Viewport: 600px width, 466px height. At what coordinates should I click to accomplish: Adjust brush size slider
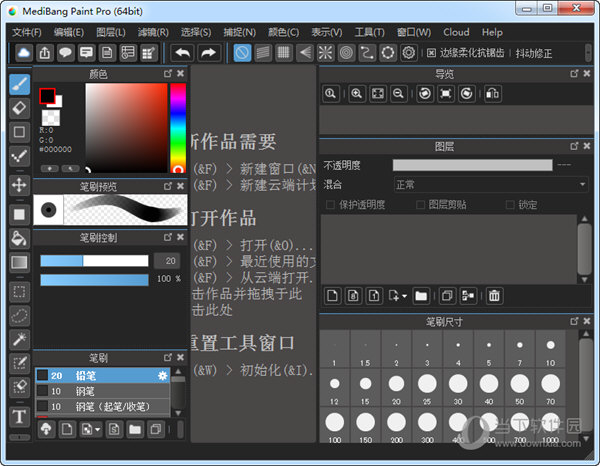pyautogui.click(x=94, y=261)
